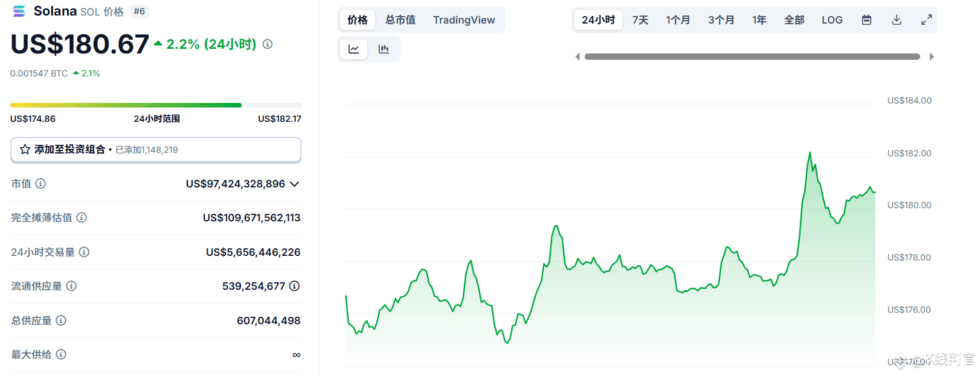
Task: Expand the market cap dropdown chevron
Action: (x=295, y=184)
